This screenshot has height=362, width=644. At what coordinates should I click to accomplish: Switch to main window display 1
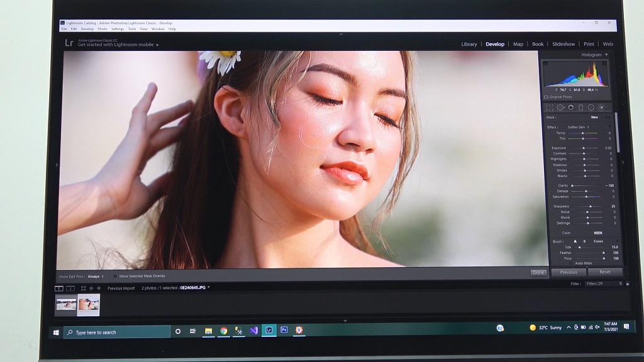click(x=59, y=288)
